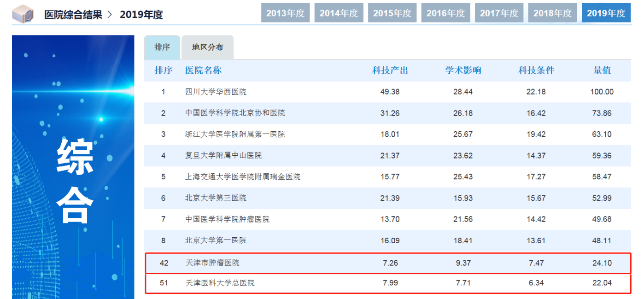Switch to 2015年度 results
This screenshot has height=299, width=644.
point(392,13)
